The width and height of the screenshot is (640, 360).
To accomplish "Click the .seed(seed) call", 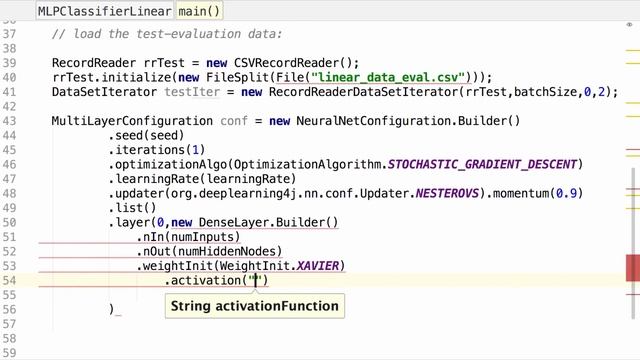I will (146, 136).
